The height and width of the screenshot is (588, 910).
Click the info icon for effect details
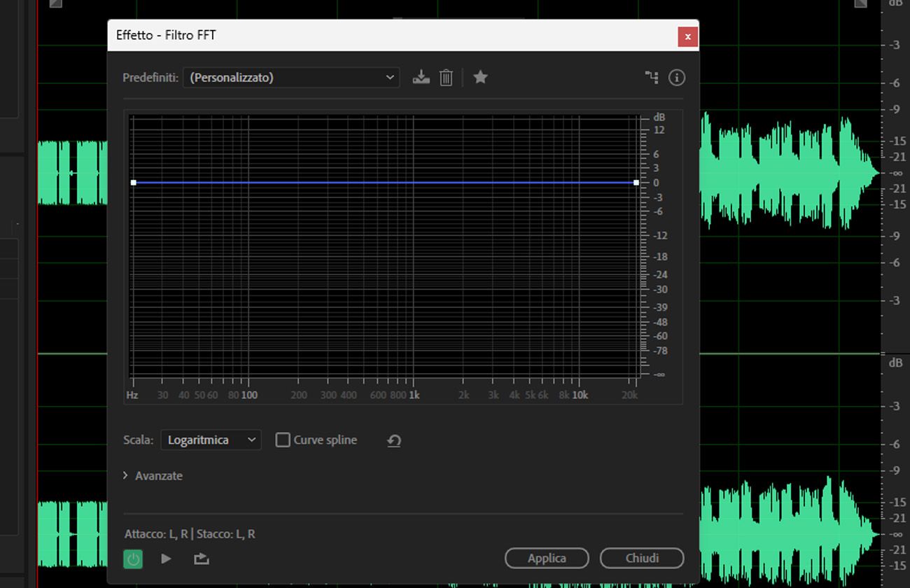click(x=676, y=77)
